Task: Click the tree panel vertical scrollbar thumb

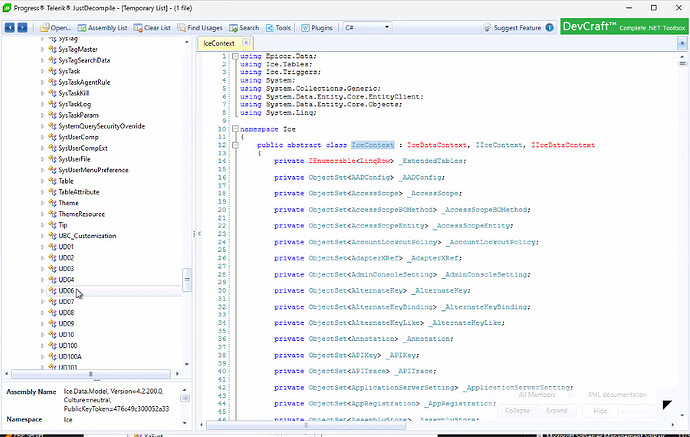Action: click(x=187, y=280)
